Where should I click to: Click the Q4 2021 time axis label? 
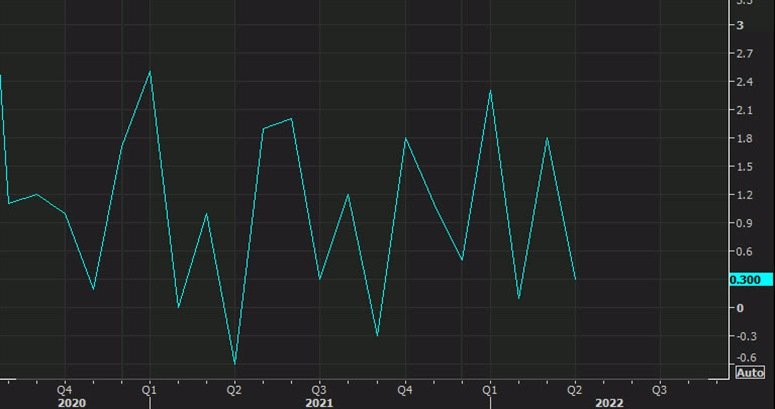pos(405,390)
